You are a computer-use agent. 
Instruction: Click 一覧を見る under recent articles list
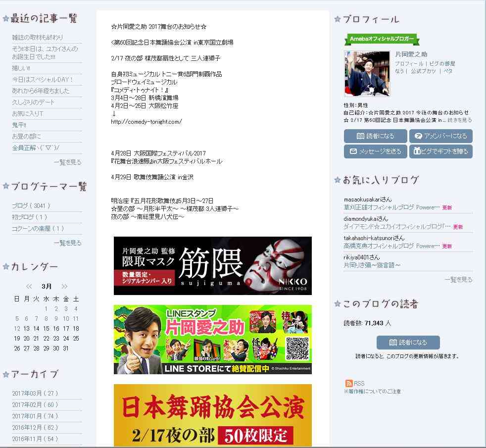pos(68,162)
